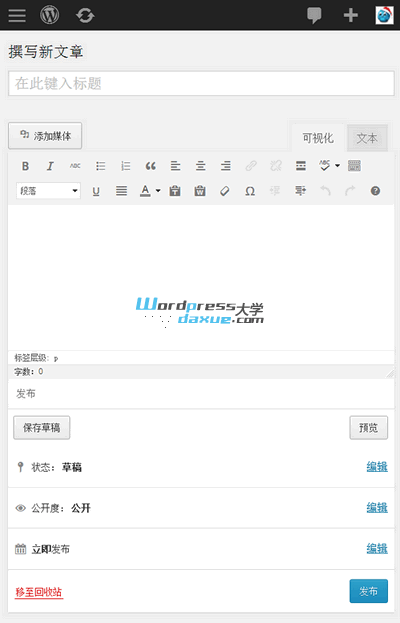Viewport: 400px width, 623px height.
Task: Click the outdent icon
Action: coord(275,191)
